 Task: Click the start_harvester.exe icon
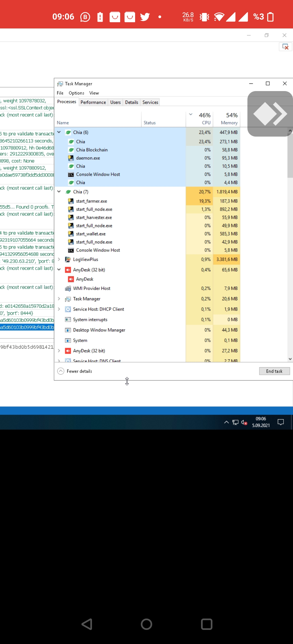click(71, 217)
